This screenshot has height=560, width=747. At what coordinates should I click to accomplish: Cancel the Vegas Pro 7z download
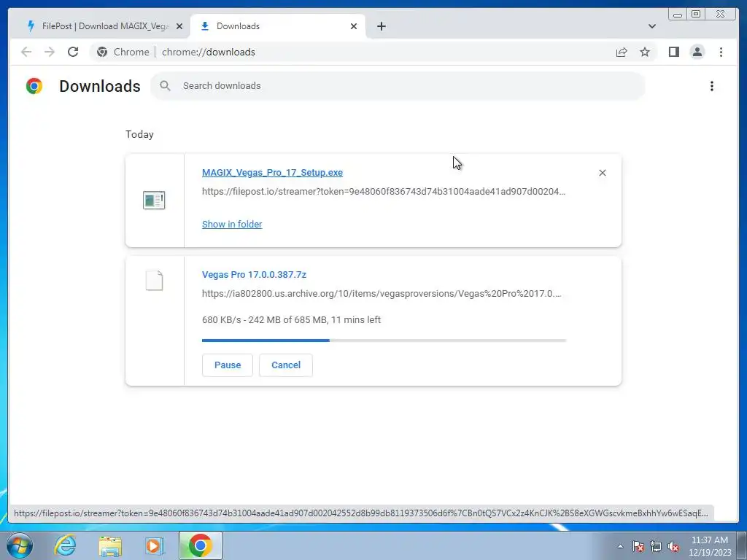286,365
